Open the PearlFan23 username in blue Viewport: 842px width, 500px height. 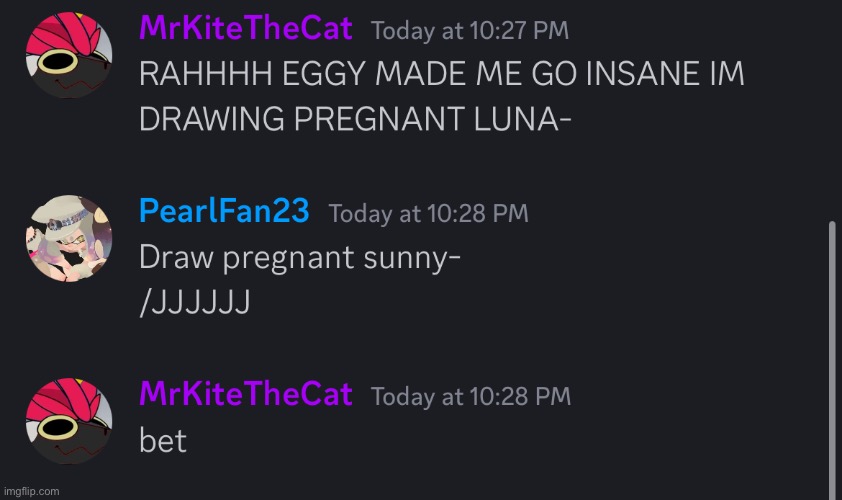[x=224, y=212]
